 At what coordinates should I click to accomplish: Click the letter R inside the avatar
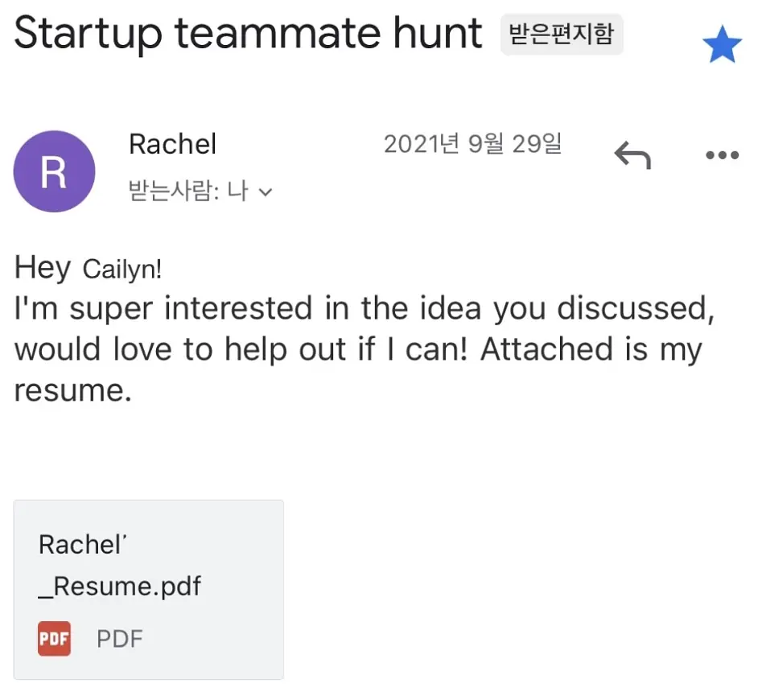pos(54,172)
